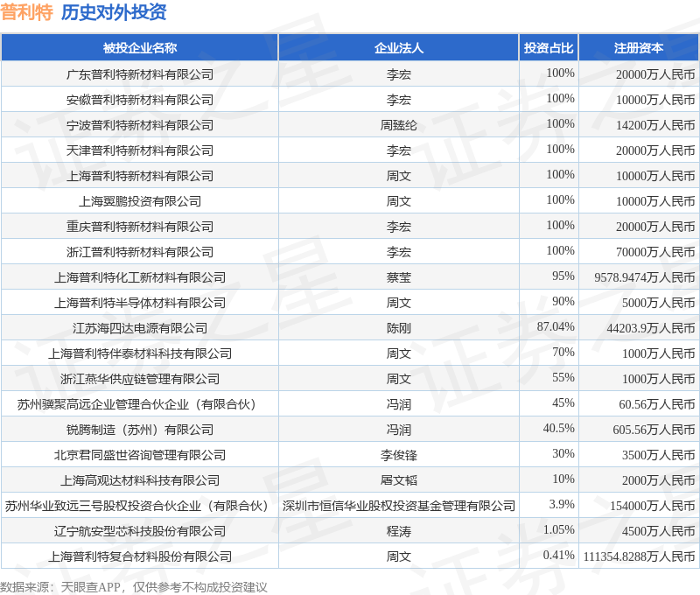Viewport: 700px width, 595px height.
Task: Select 重庆普利特新材料有限公司 company name
Action: [140, 227]
